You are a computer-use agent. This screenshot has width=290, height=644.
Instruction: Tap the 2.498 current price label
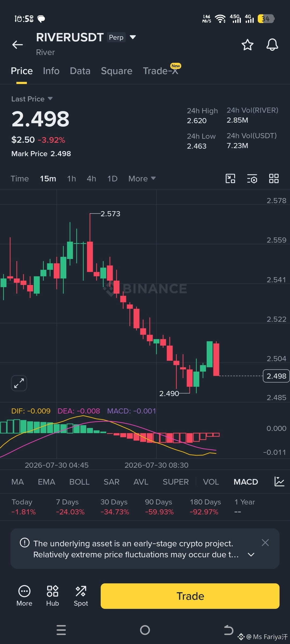276,376
